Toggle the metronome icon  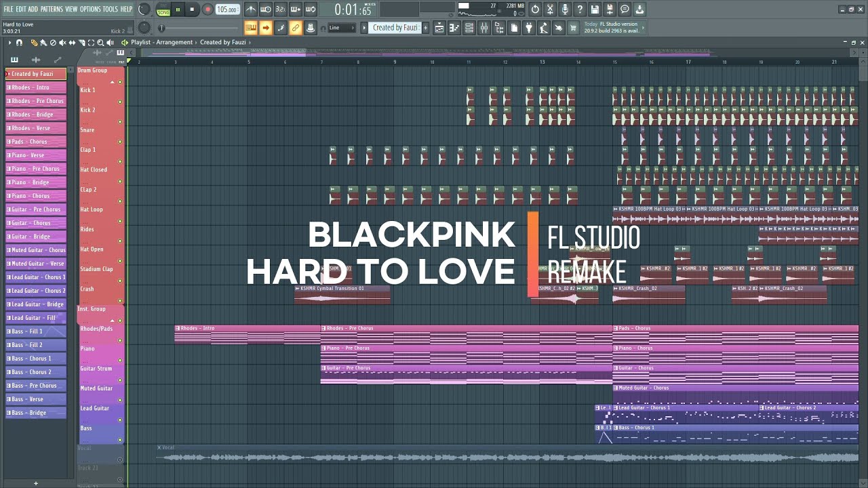[x=251, y=9]
